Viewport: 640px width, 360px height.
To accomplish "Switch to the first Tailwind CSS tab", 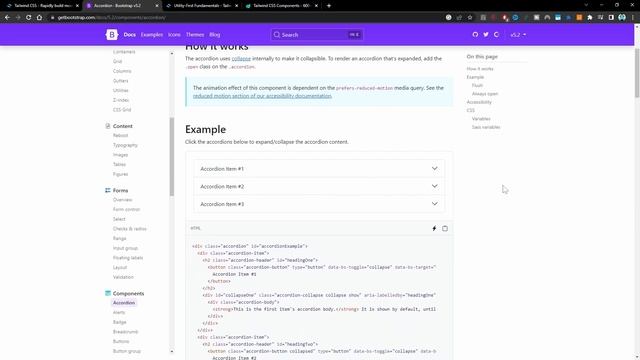I will tap(41, 6).
